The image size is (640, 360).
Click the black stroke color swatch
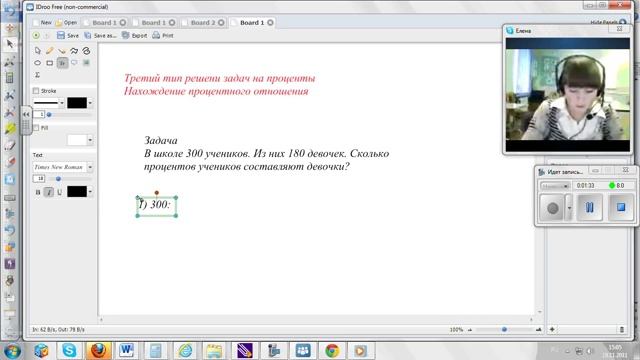[77, 103]
